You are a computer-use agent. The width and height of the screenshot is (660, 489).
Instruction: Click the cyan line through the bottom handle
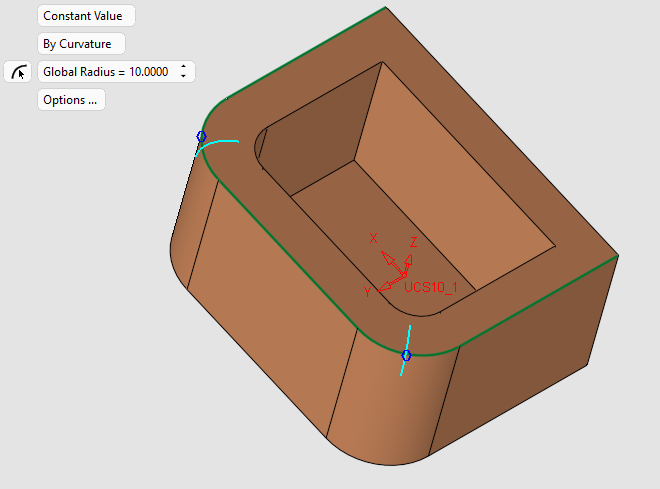pyautogui.click(x=403, y=368)
